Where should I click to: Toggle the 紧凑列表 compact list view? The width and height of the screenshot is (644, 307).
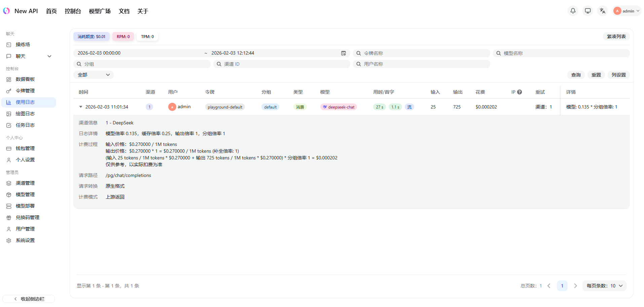click(616, 36)
